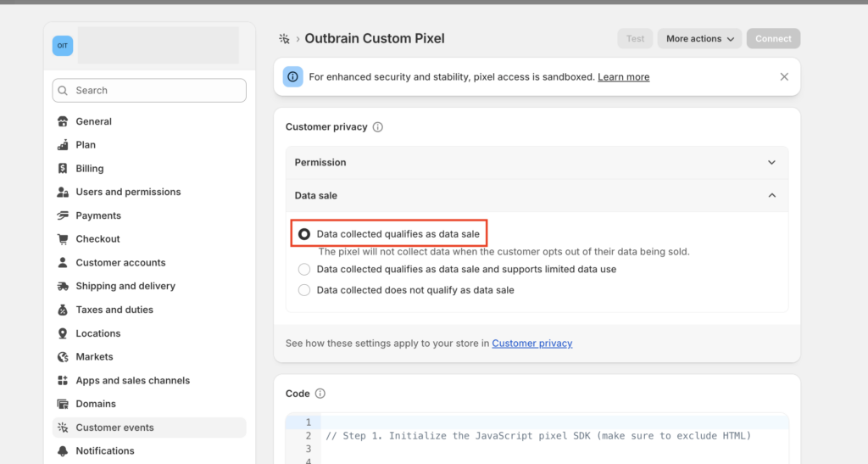
Task: Click the Plan icon in sidebar
Action: (x=63, y=145)
